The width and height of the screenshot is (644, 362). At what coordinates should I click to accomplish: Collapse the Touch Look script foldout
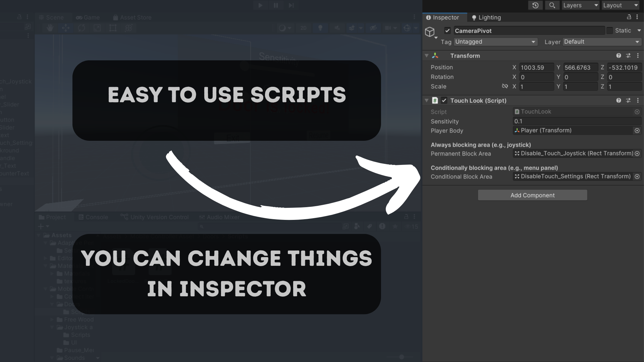click(427, 101)
